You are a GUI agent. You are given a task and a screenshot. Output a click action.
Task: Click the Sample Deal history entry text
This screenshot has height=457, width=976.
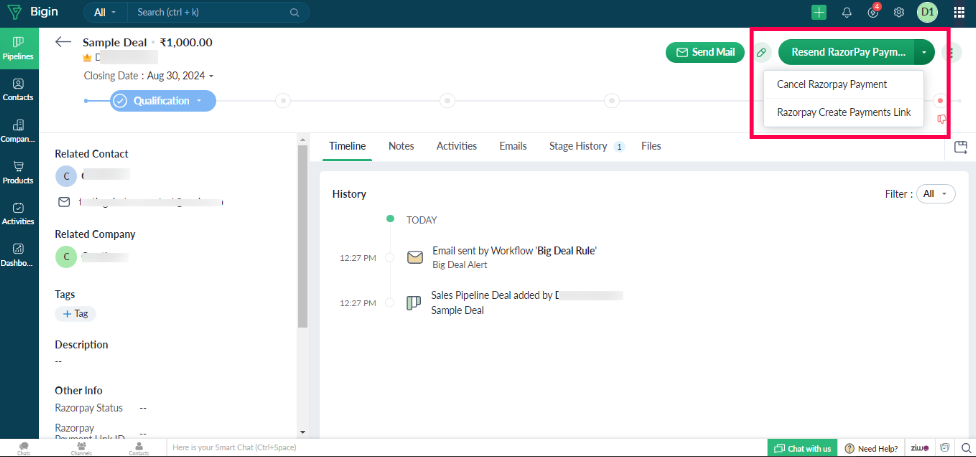(x=457, y=310)
